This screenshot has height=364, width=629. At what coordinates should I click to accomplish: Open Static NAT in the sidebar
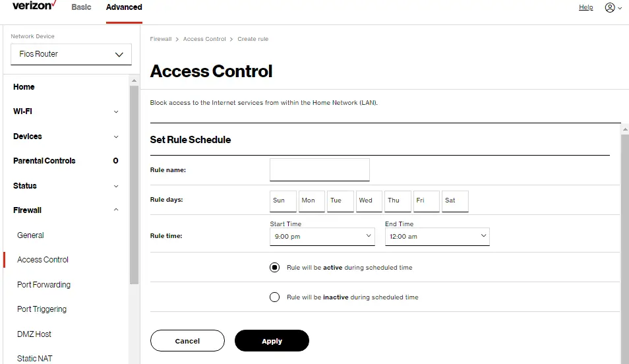pos(34,358)
